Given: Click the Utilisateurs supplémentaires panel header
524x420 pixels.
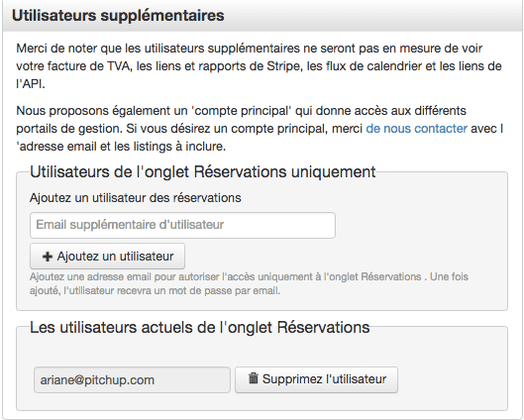Looking at the screenshot, I should pos(262,16).
